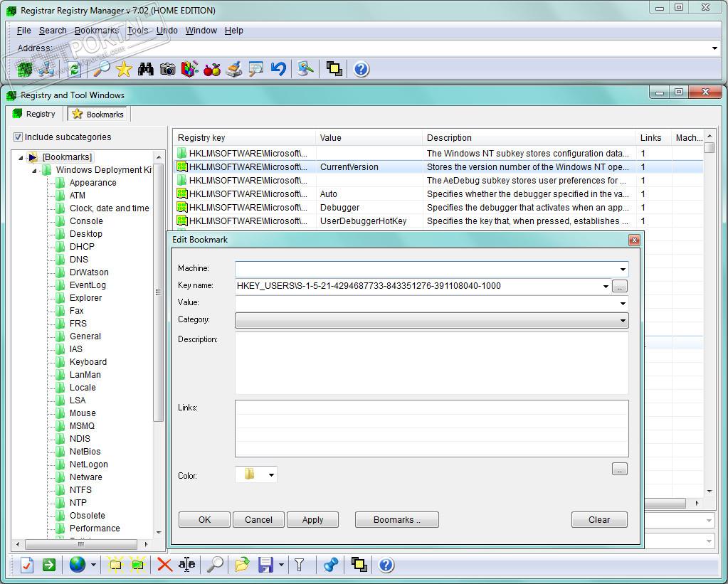
Task: Click the colorful books icon in toolbar
Action: click(189, 69)
